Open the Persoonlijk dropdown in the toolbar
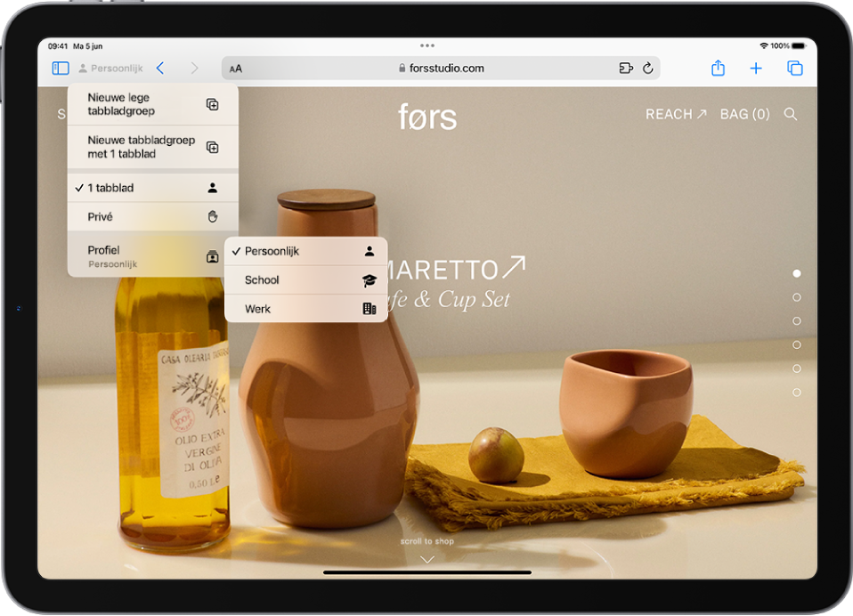853x616 pixels. click(x=110, y=68)
